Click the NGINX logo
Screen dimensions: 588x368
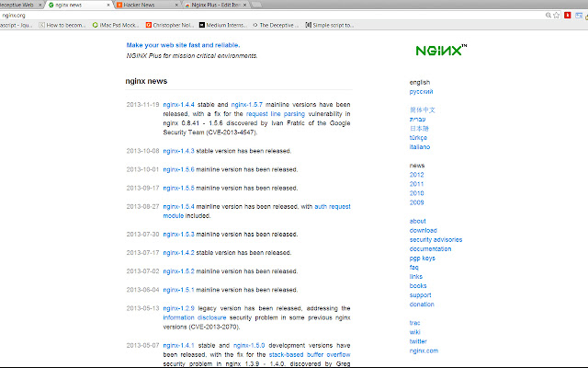441,50
